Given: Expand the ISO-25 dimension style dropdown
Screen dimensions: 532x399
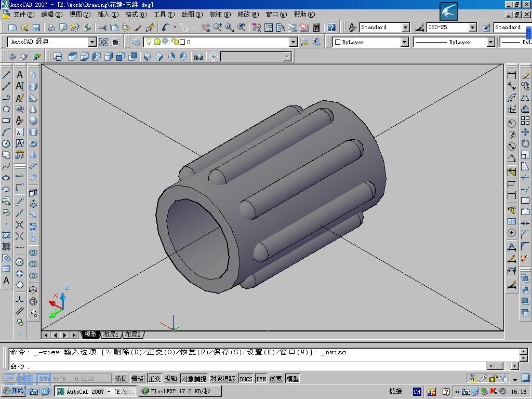Looking at the screenshot, I should pyautogui.click(x=473, y=28).
